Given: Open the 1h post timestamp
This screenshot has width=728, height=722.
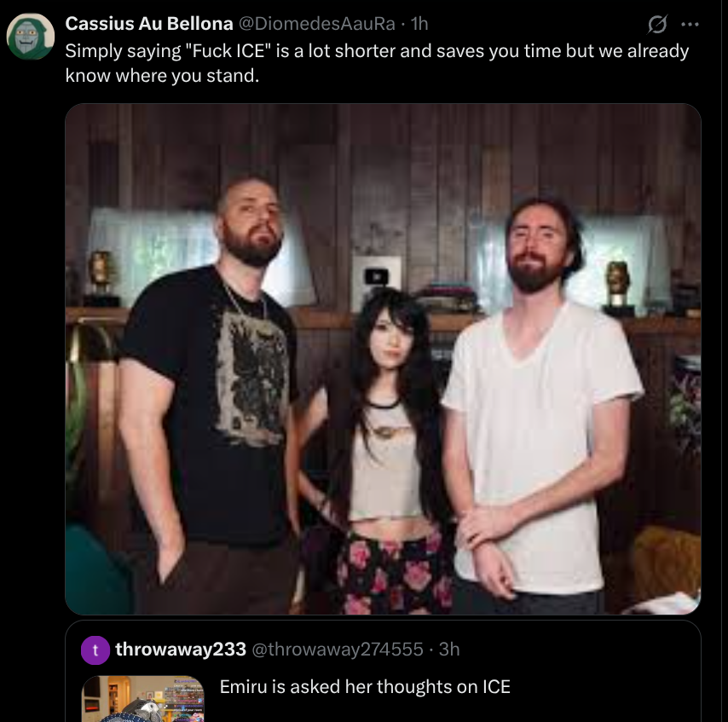Looking at the screenshot, I should [x=419, y=23].
